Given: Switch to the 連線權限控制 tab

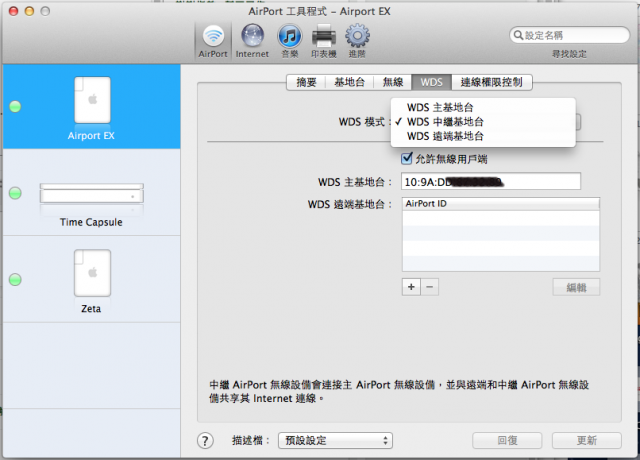Looking at the screenshot, I should pos(491,82).
